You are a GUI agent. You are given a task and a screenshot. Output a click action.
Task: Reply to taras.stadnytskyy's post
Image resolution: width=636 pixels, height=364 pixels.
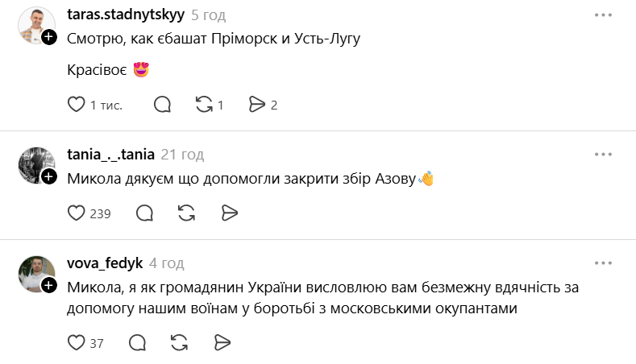click(162, 105)
